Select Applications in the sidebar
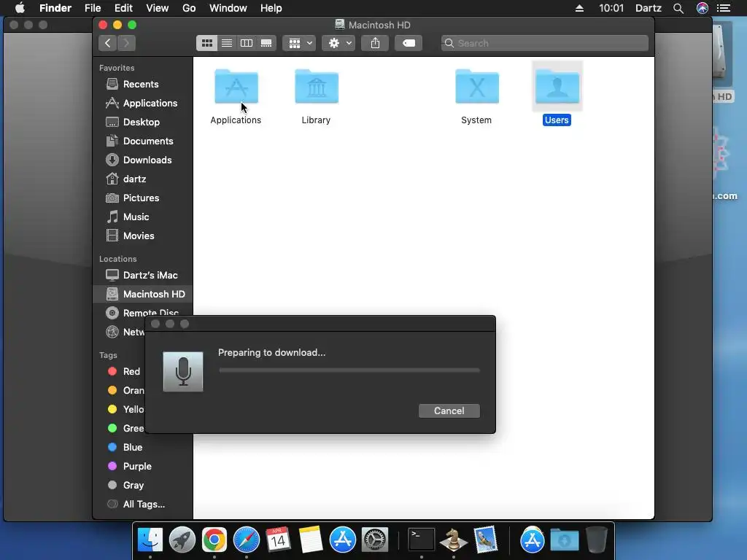 click(x=143, y=104)
